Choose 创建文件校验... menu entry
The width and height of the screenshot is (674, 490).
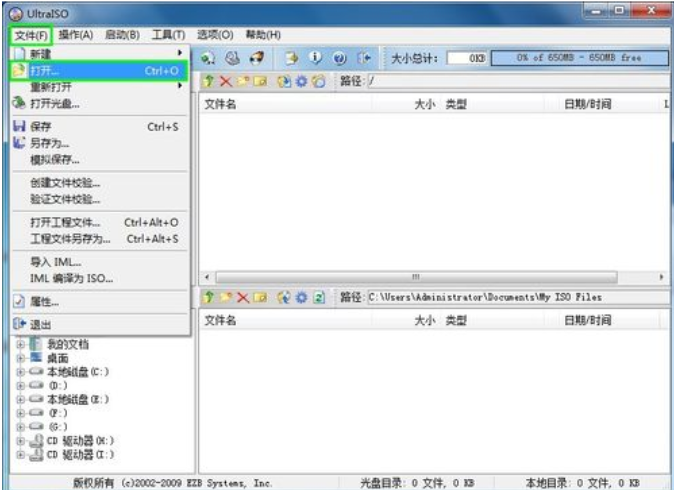tap(99, 183)
